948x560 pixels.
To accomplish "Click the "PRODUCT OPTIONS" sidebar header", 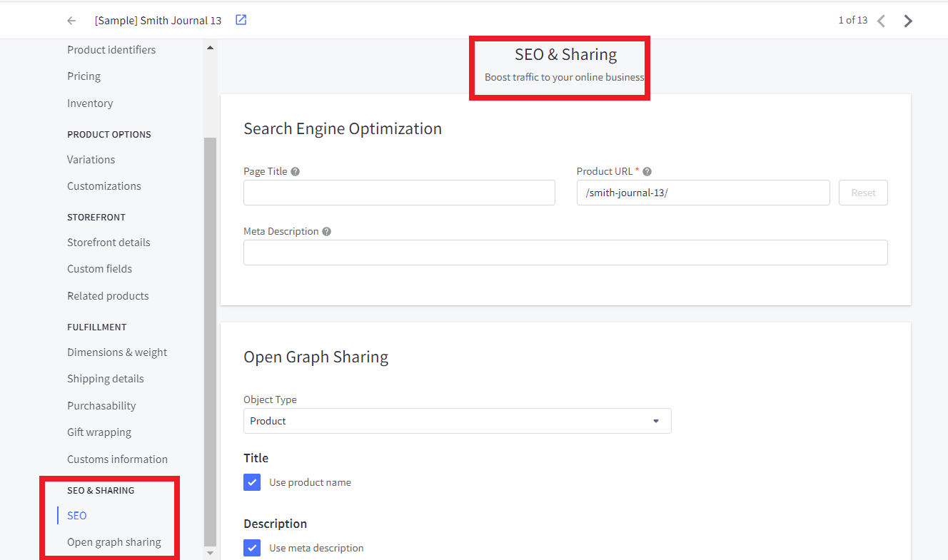I will pyautogui.click(x=109, y=134).
